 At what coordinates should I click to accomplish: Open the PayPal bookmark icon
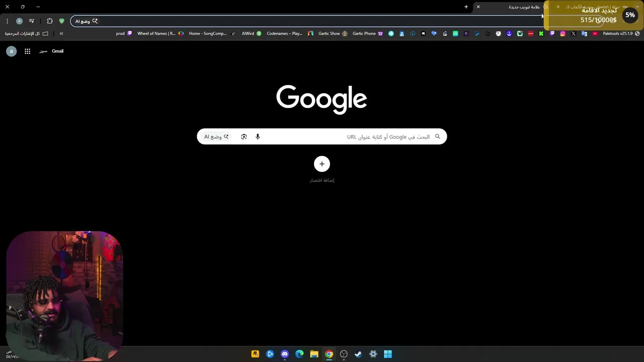(x=476, y=34)
